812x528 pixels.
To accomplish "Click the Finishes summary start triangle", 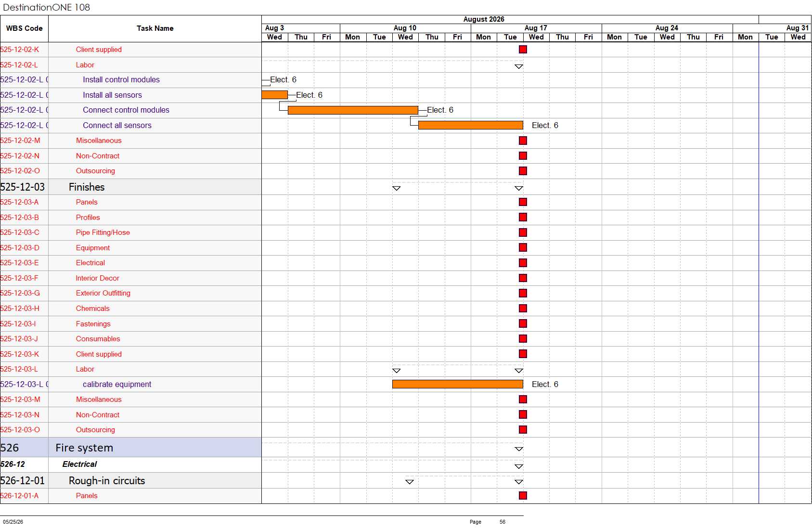I will (397, 188).
